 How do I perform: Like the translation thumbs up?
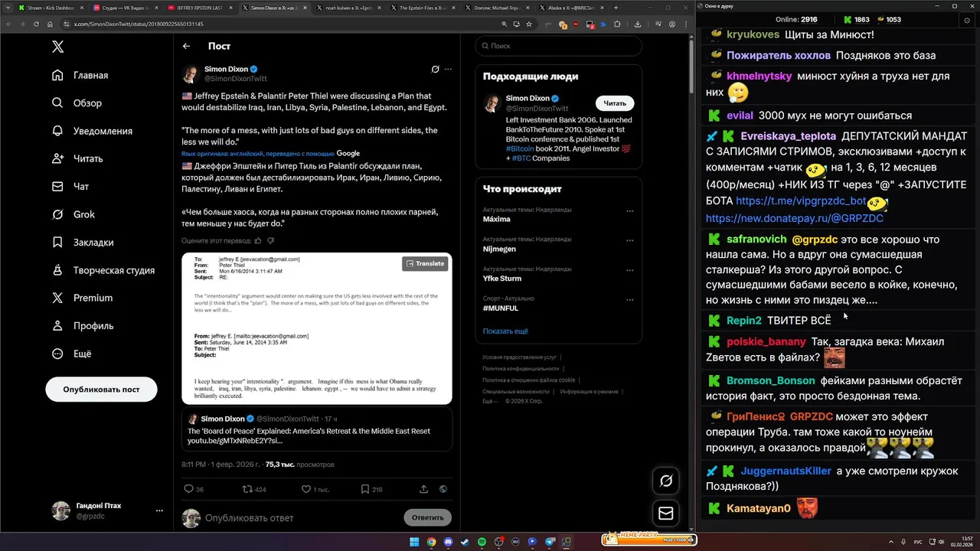[258, 240]
